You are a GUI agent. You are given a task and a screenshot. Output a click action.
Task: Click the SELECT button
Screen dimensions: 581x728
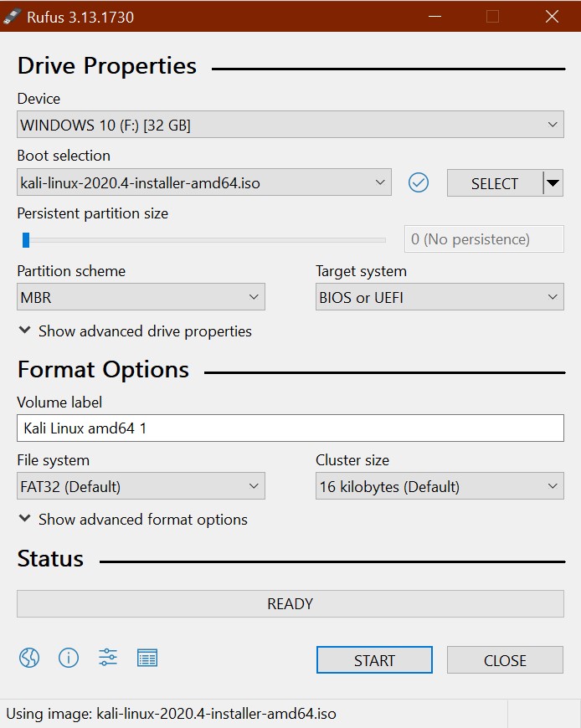495,183
